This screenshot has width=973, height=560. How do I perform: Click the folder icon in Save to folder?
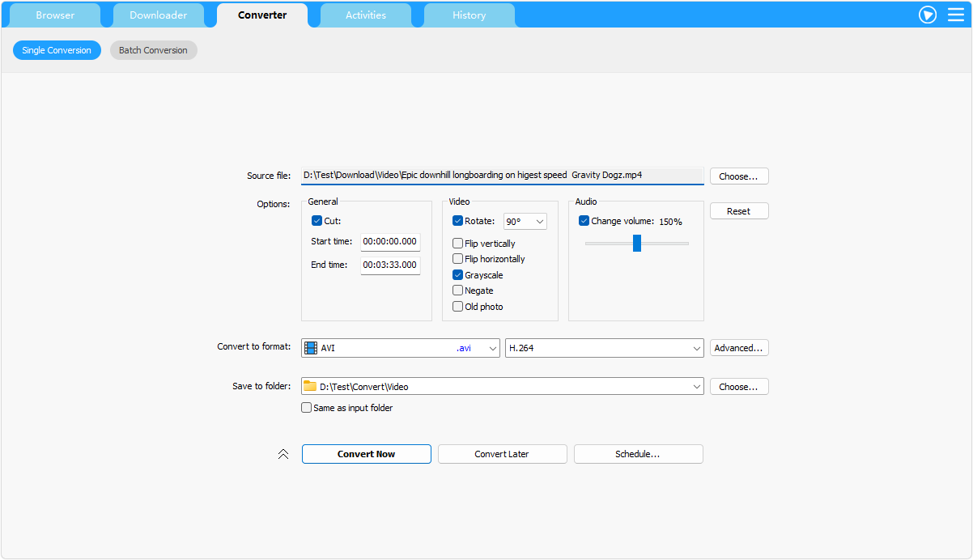[x=310, y=387]
